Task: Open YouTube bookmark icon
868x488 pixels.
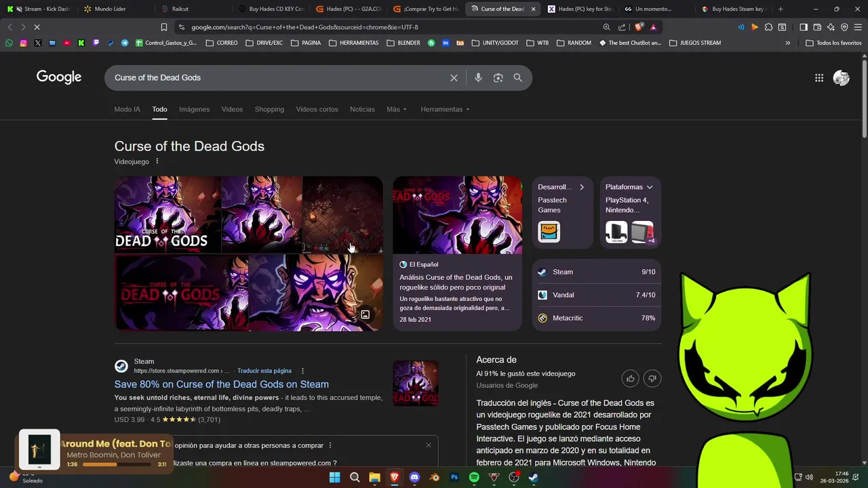Action: (x=66, y=43)
